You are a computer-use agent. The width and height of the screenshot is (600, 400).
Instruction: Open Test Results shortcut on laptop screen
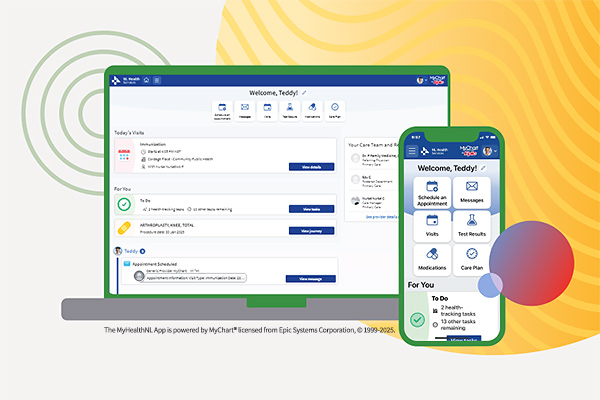click(290, 108)
